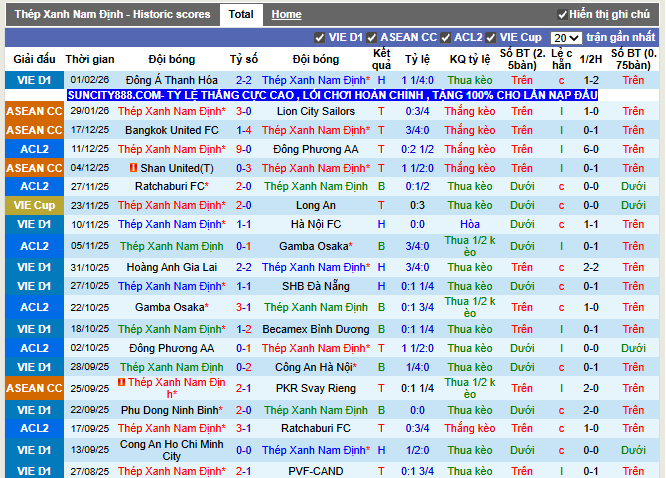Click odds 0:3 in the Long An row

pos(417,205)
